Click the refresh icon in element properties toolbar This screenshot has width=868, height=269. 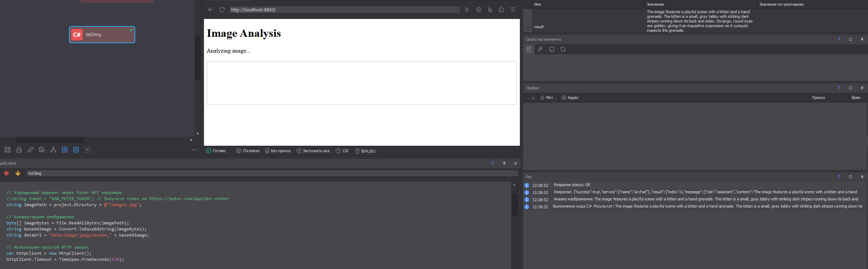pos(563,49)
